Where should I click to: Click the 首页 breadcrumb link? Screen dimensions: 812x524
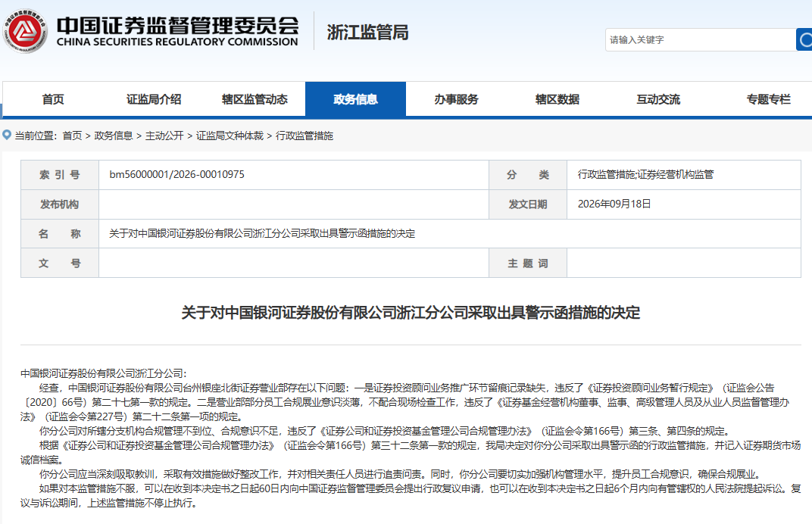(72, 136)
